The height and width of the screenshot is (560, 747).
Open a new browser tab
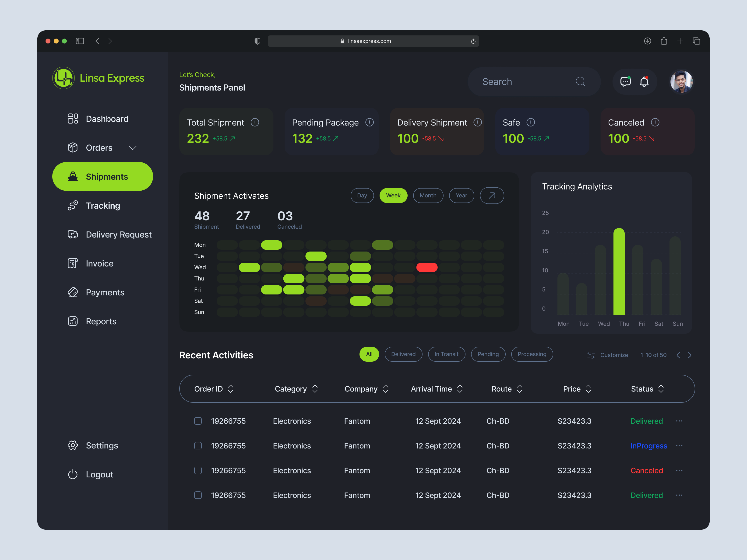(x=680, y=41)
